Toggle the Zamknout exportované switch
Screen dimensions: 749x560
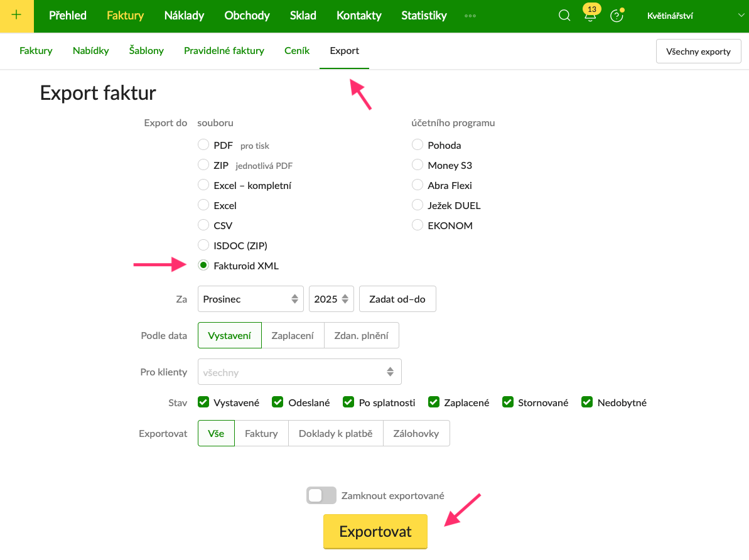coord(321,495)
